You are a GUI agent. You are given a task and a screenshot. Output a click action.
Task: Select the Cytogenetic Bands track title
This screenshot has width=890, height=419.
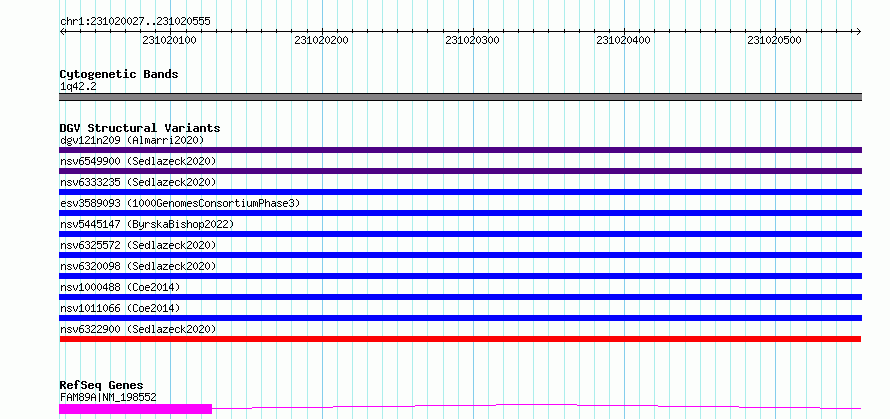119,74
